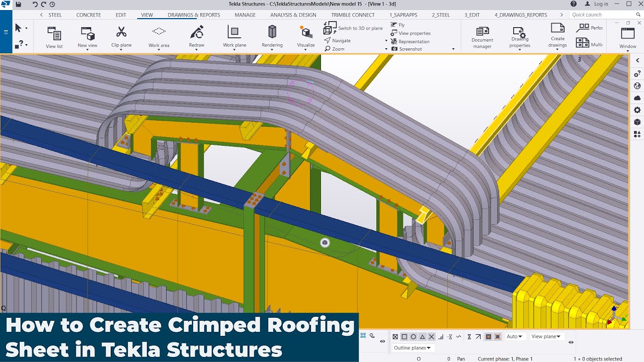The height and width of the screenshot is (362, 644).
Task: Click the Clip plane scissors icon
Action: tap(121, 32)
